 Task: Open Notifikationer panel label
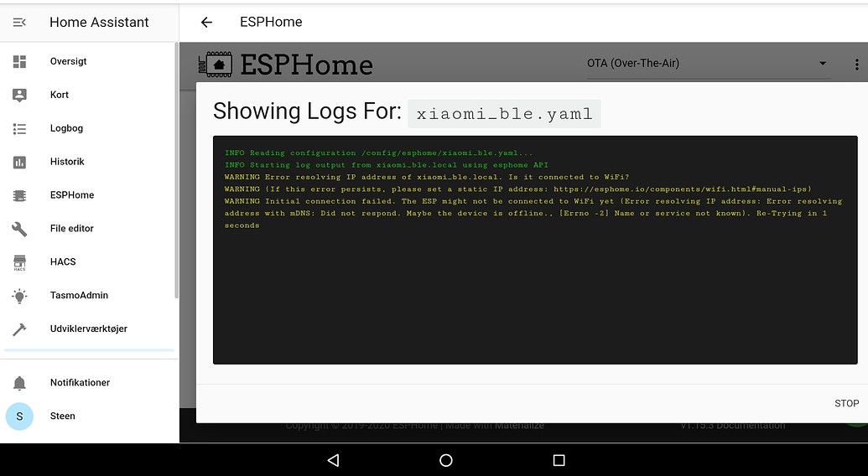click(x=81, y=383)
